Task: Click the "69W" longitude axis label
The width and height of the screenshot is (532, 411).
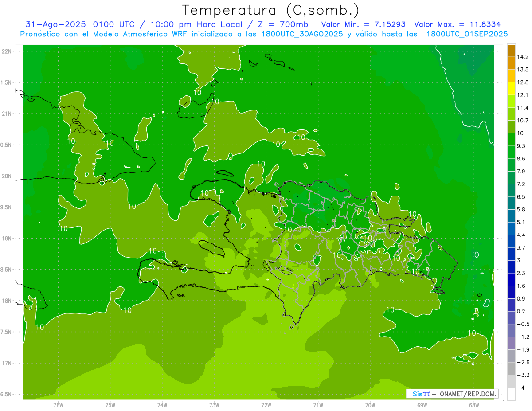Action: click(422, 405)
